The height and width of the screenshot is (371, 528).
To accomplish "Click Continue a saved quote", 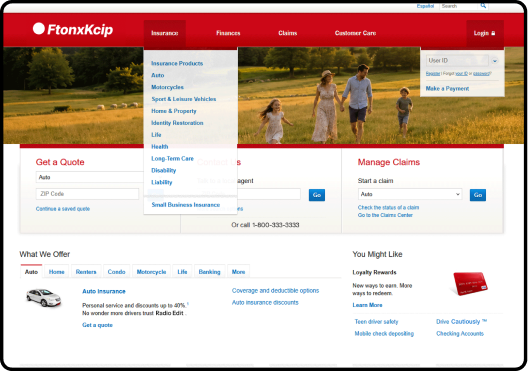I will click(63, 209).
